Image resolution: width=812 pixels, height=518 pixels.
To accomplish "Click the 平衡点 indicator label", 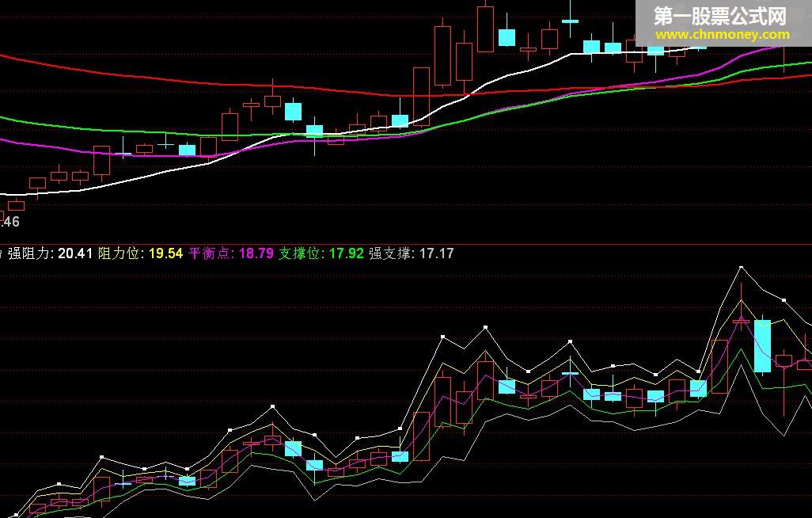I will point(211,253).
